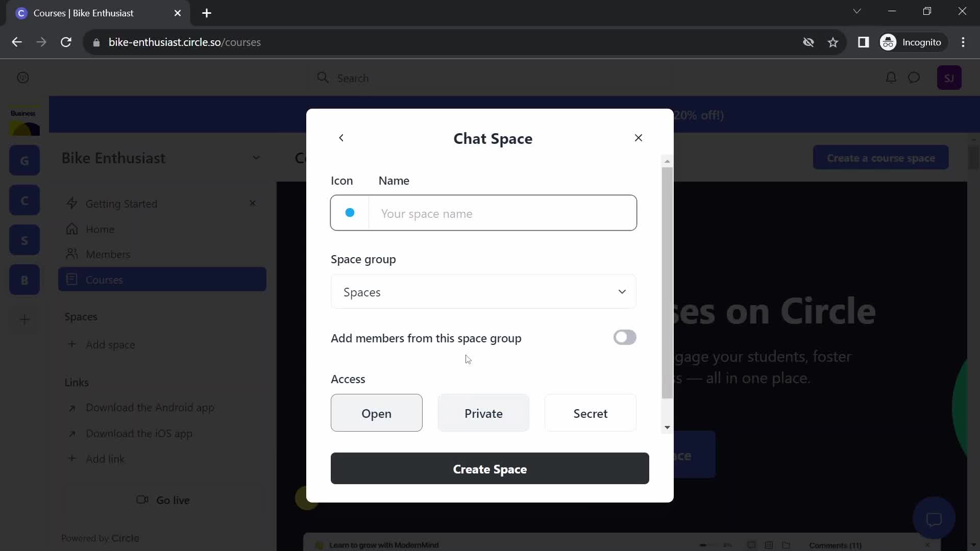Click the Add space plus icon
Screen dimensions: 980x551
coord(72,344)
